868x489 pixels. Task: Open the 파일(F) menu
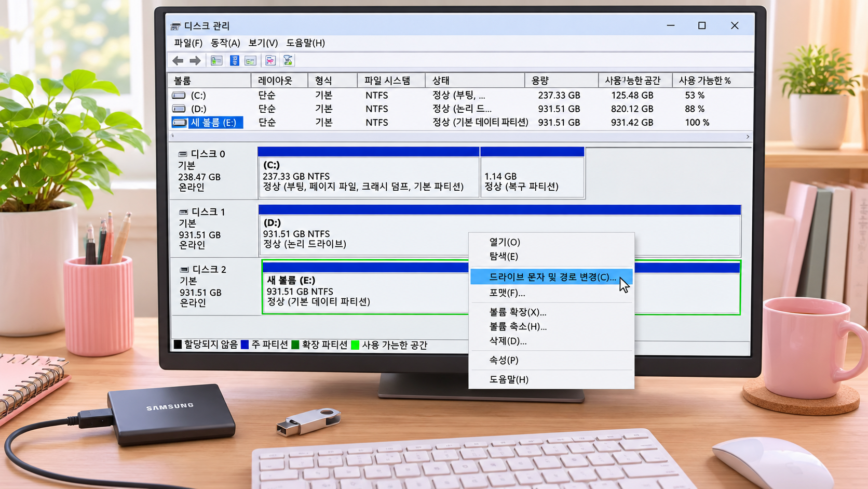pyautogui.click(x=188, y=43)
